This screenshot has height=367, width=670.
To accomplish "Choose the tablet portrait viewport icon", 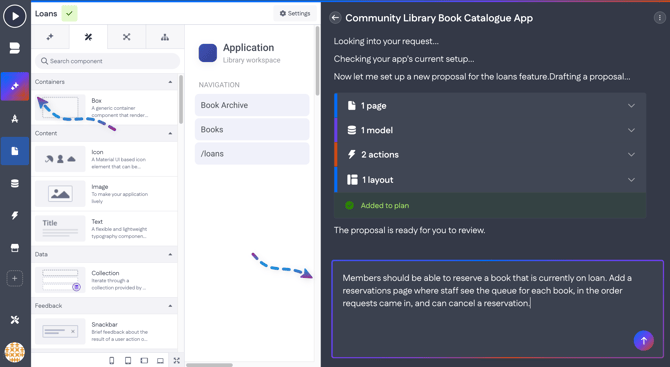I will [128, 361].
